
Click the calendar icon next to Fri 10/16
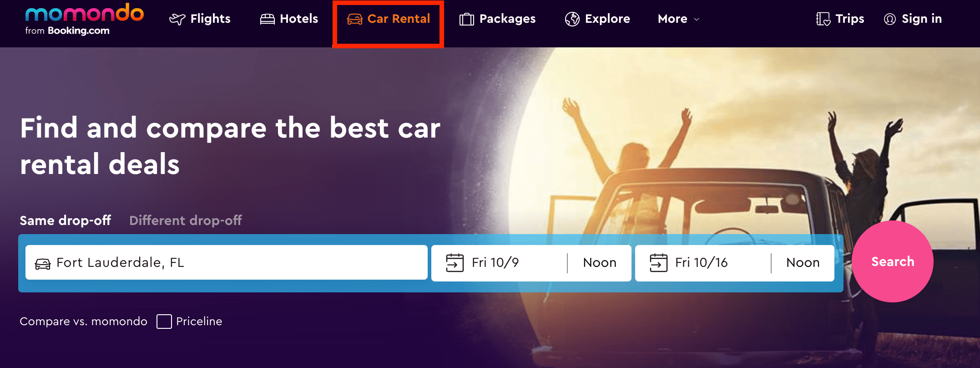click(x=658, y=263)
